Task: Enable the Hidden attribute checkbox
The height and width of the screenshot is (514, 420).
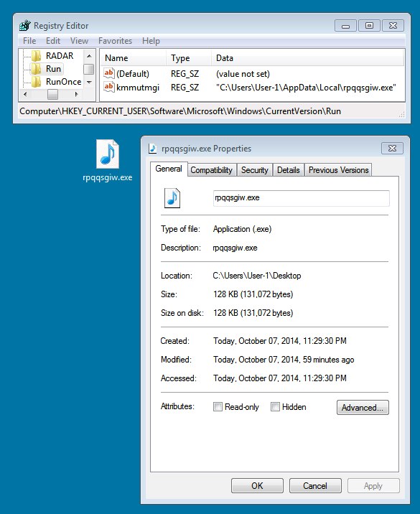Action: point(275,407)
